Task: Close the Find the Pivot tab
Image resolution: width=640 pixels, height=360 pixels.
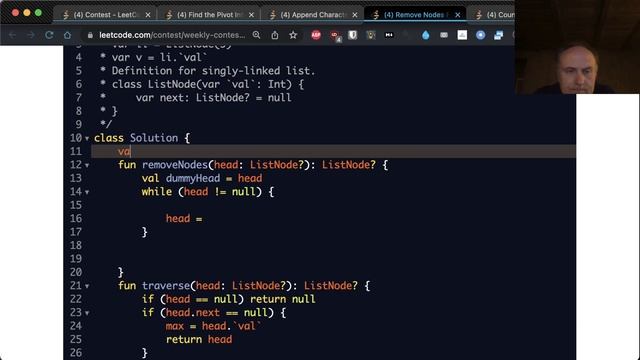Action: point(251,15)
